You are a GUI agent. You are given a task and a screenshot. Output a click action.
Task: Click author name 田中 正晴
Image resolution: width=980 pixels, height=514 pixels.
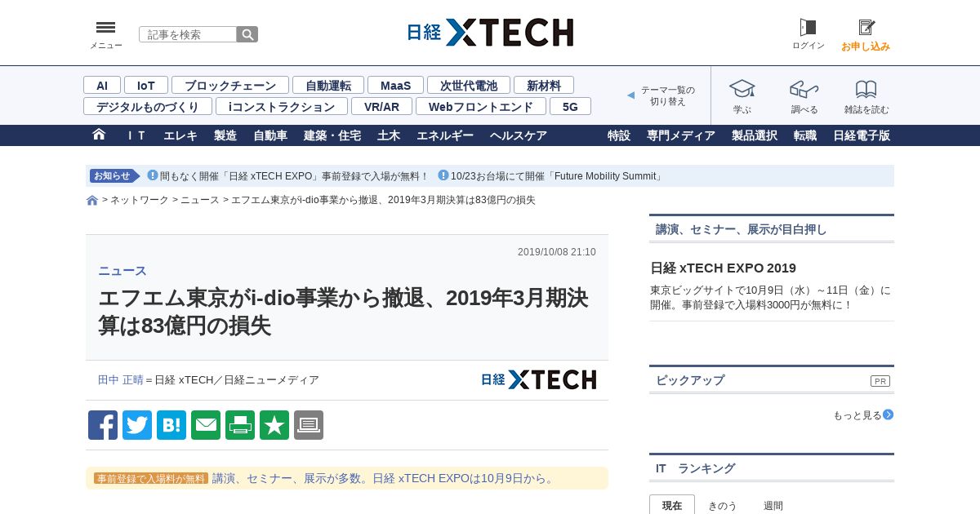point(120,379)
